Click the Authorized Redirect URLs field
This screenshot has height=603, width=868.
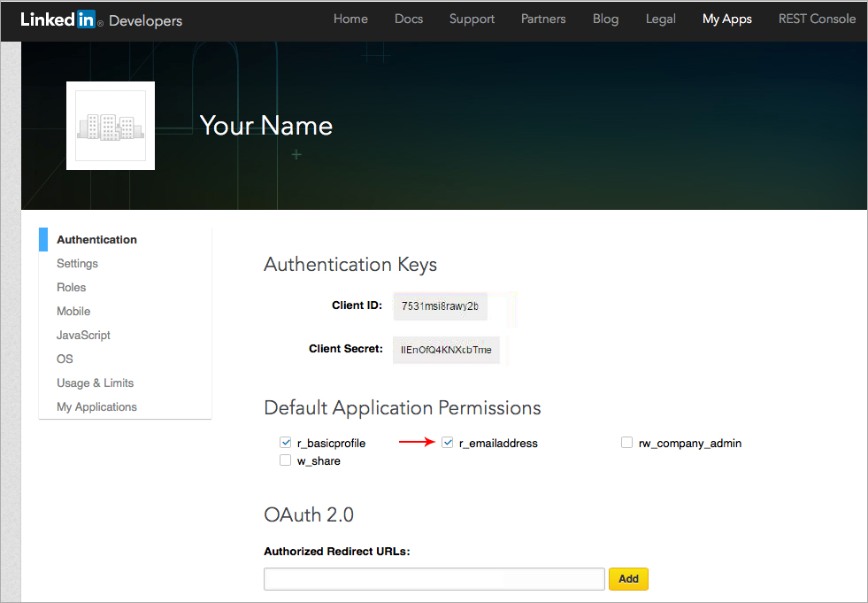click(434, 579)
